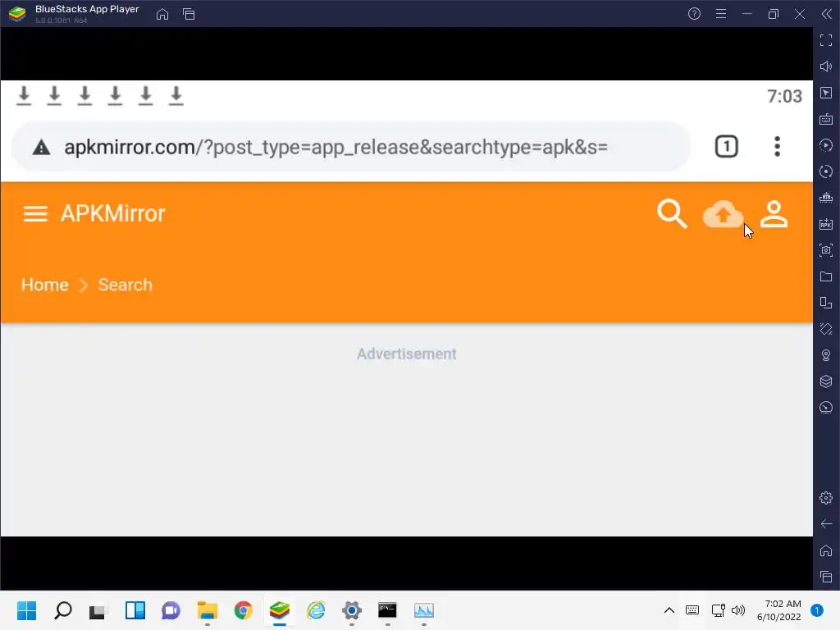Click the eco mode gauge icon in sidebar
Screen dimensions: 840x630
[x=826, y=408]
